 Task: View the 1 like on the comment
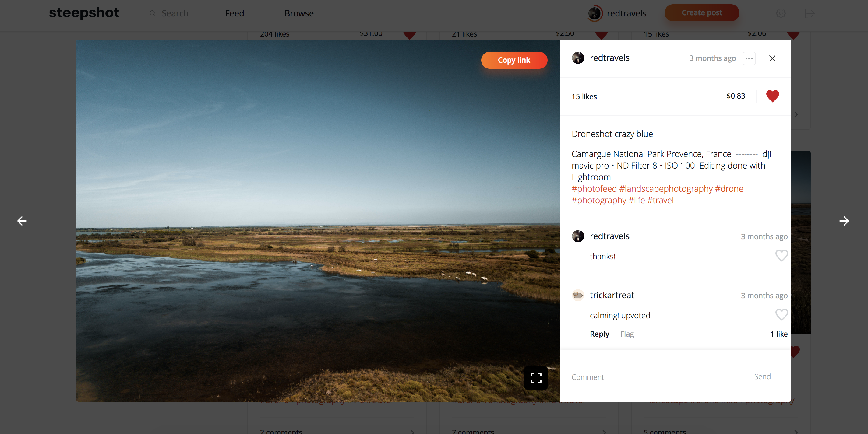(x=778, y=334)
